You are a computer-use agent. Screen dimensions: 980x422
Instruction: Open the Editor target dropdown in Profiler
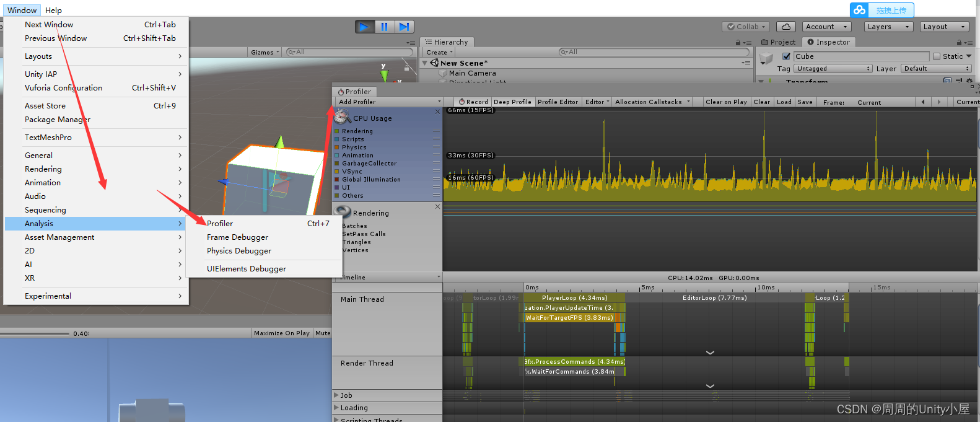(597, 102)
